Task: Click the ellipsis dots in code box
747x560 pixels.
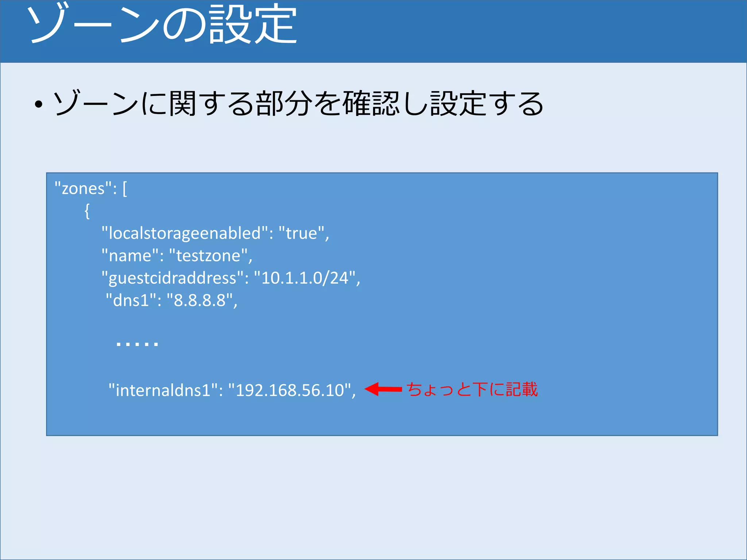Action: tap(137, 343)
